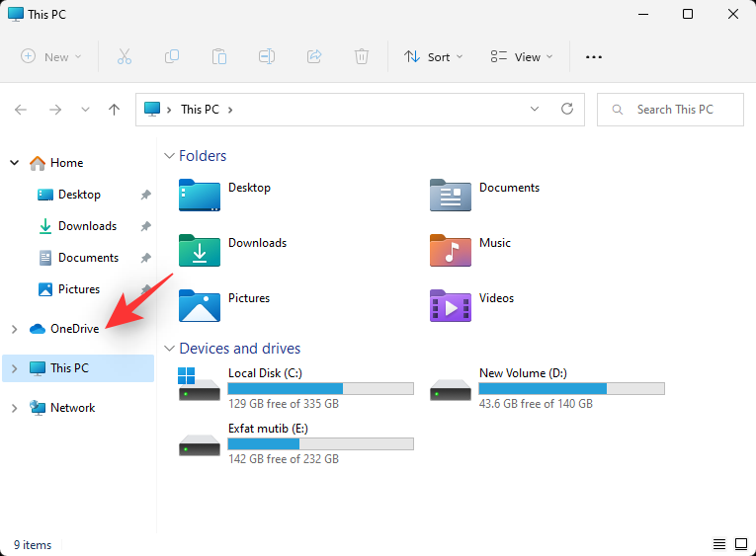Open the Sort dropdown menu
This screenshot has width=756, height=556.
tap(433, 56)
